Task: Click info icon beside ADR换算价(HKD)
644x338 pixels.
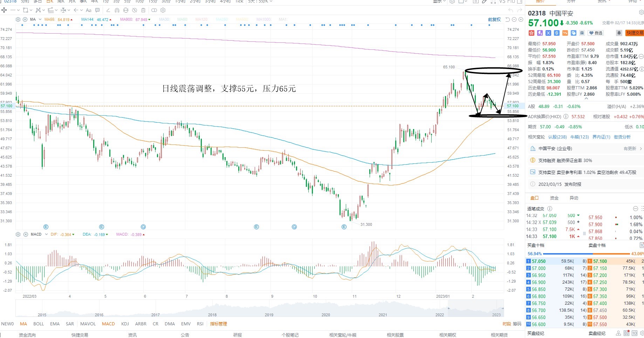Action: pos(566,116)
